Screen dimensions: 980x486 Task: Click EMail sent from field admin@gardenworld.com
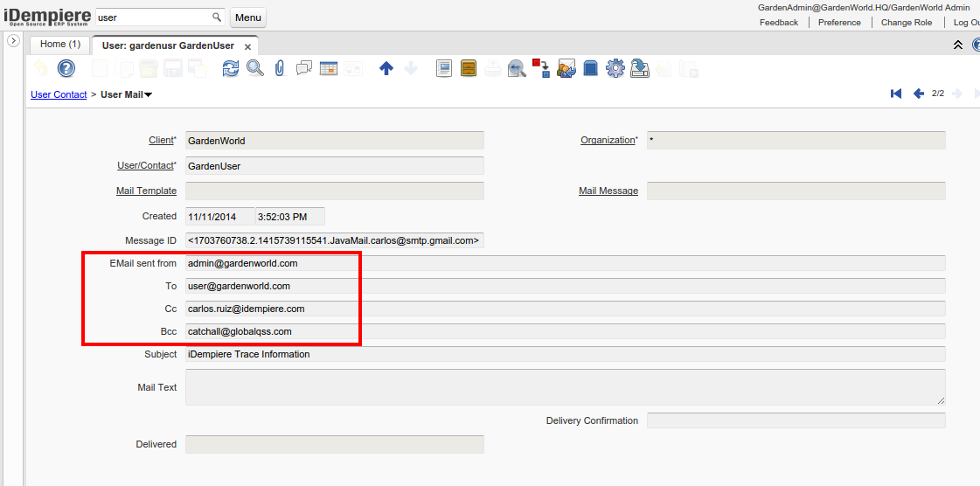[565, 263]
